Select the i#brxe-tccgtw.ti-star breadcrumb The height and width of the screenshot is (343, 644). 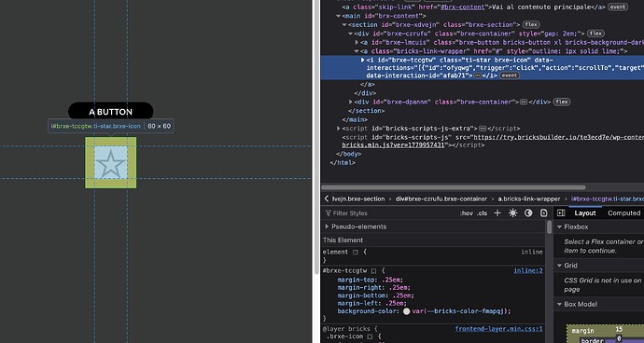pyautogui.click(x=607, y=199)
